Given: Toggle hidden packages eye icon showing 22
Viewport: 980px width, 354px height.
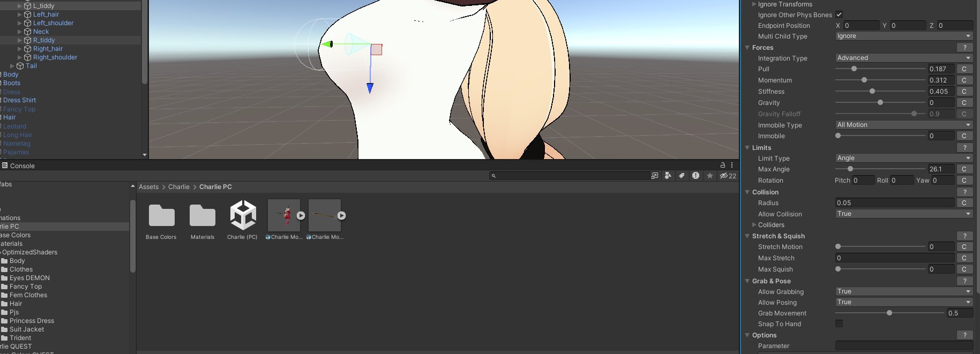Looking at the screenshot, I should [728, 176].
